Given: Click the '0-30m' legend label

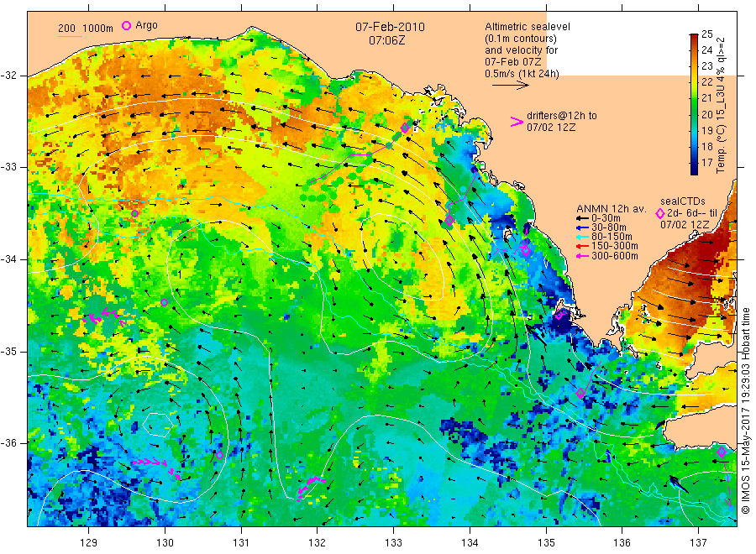Looking at the screenshot, I should 606,218.
